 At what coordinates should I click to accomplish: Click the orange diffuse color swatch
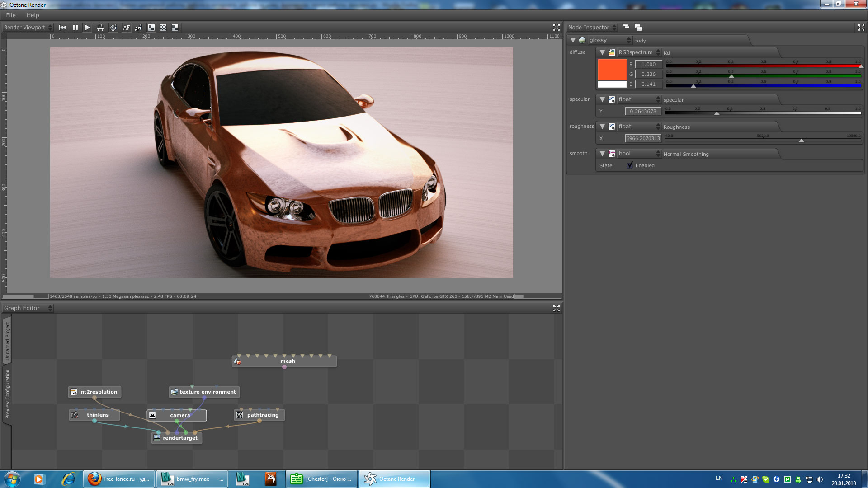tap(612, 70)
